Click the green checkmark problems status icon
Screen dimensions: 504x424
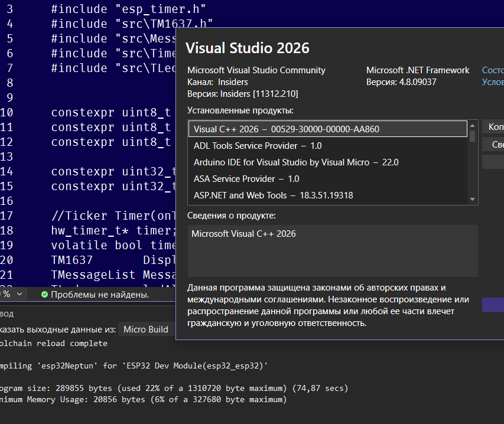tap(44, 294)
